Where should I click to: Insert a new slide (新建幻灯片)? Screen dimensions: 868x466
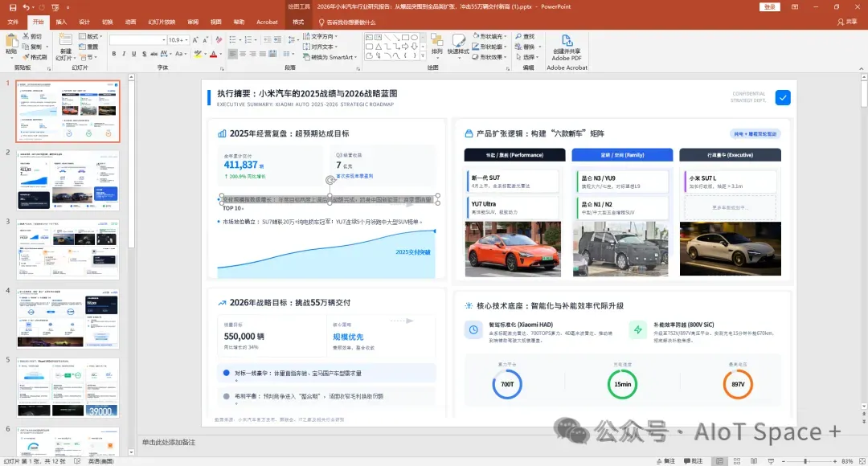tap(65, 47)
